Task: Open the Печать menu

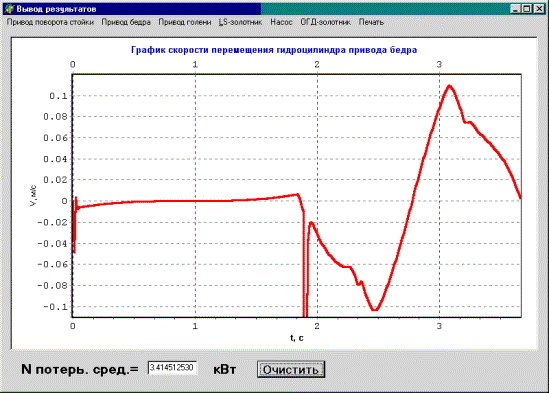Action: (x=371, y=22)
